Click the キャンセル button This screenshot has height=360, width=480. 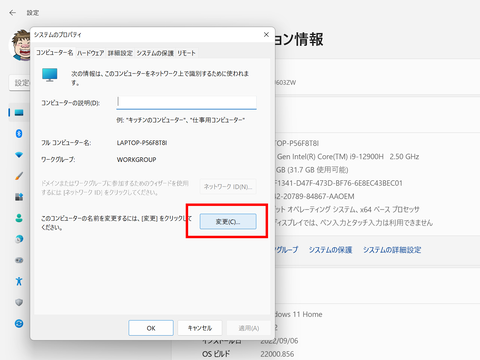[x=200, y=328]
